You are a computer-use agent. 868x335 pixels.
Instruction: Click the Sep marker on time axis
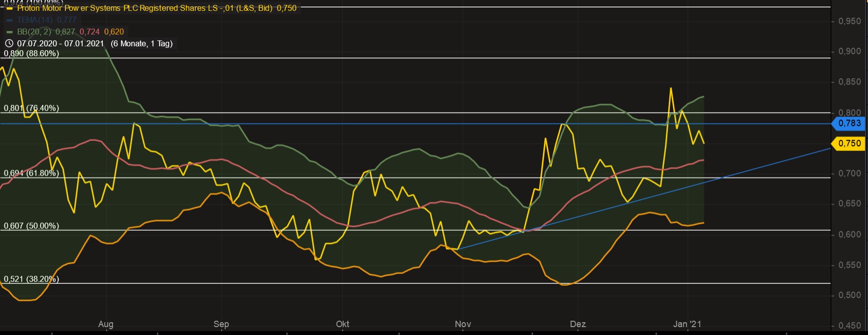221,324
